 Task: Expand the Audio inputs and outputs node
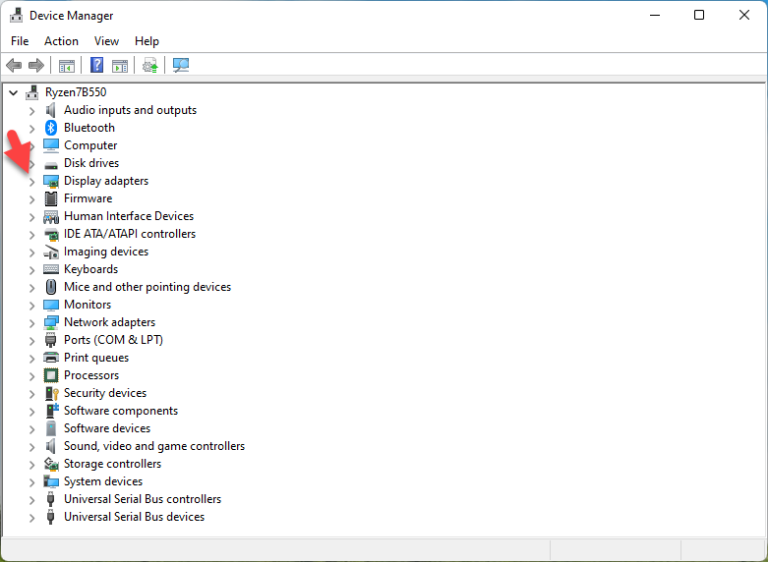click(x=32, y=111)
